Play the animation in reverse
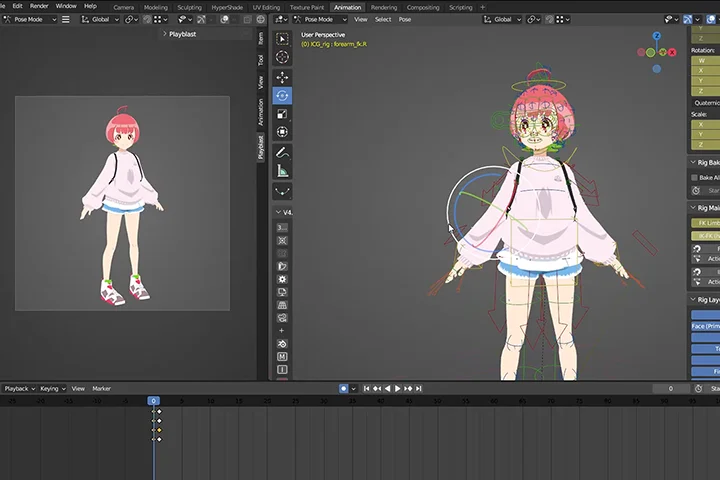This screenshot has width=720, height=480. tap(387, 389)
